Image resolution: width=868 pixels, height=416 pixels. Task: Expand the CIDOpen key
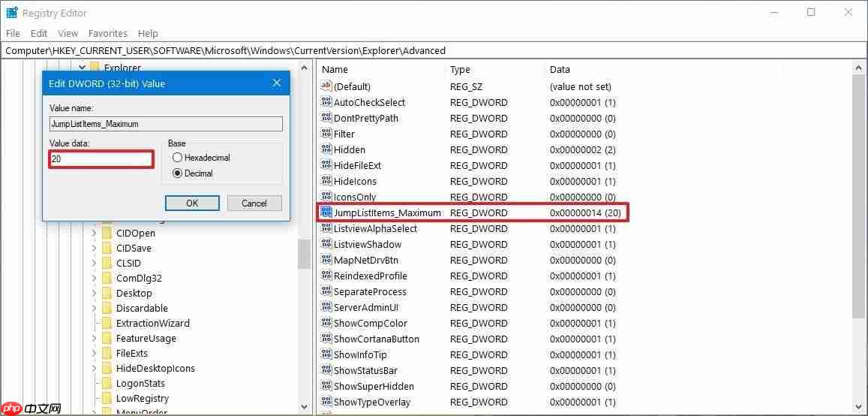pos(94,234)
